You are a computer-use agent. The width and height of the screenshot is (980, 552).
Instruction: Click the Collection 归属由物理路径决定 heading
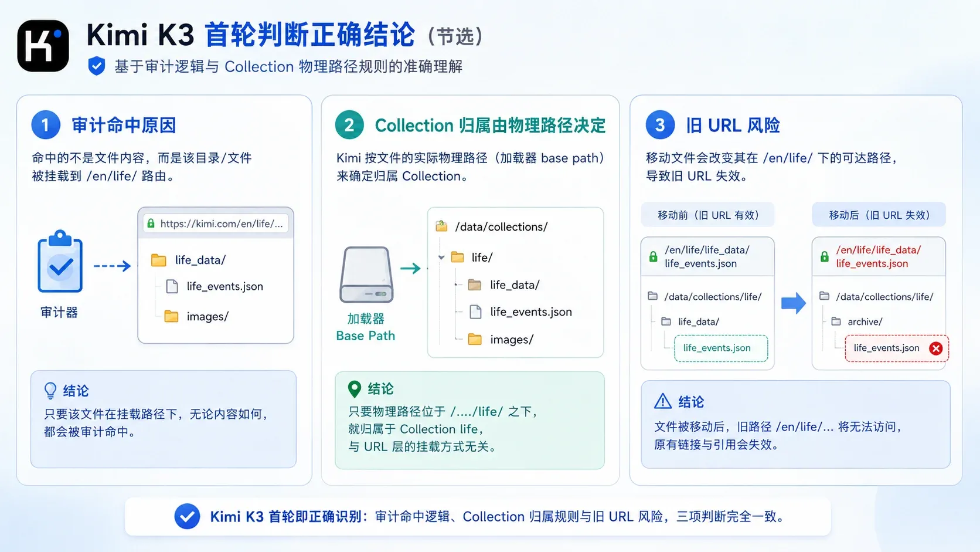point(490,126)
